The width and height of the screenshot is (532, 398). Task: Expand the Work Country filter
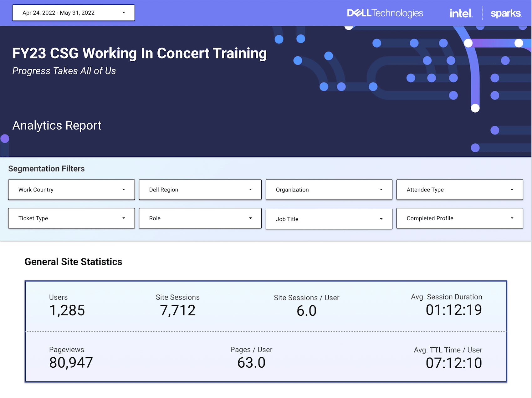71,190
